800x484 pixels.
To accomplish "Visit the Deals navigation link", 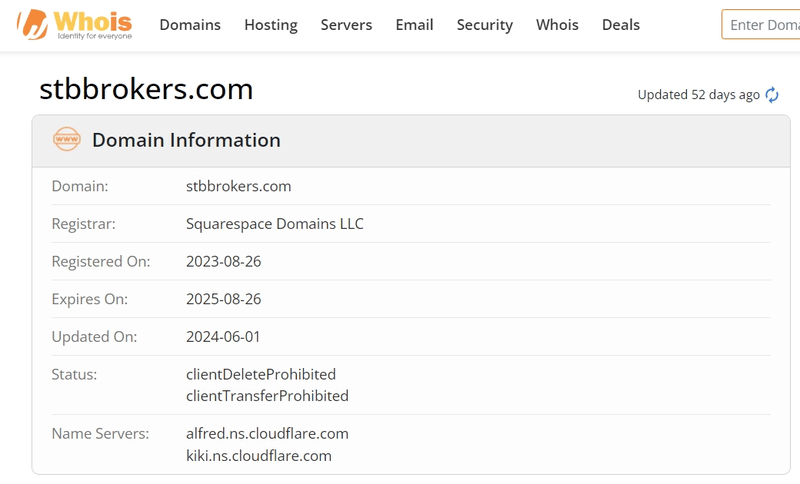I will (x=621, y=25).
